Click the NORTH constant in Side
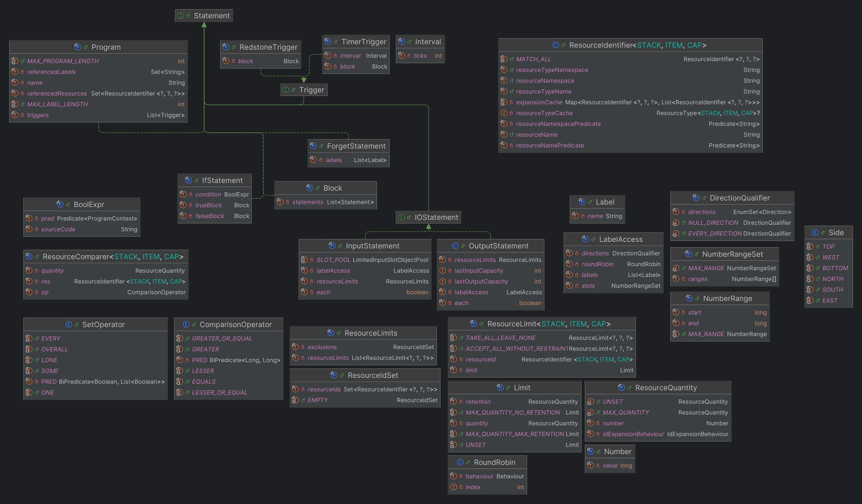 tap(833, 279)
